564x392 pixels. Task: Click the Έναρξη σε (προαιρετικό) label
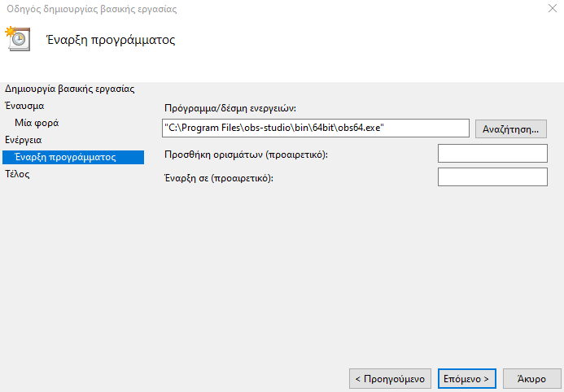219,178
